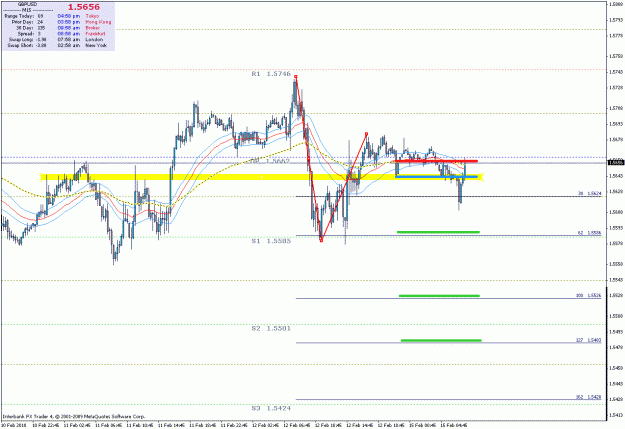625x429 pixels.
Task: Select the R1 1.5746 pivot label
Action: [x=271, y=74]
